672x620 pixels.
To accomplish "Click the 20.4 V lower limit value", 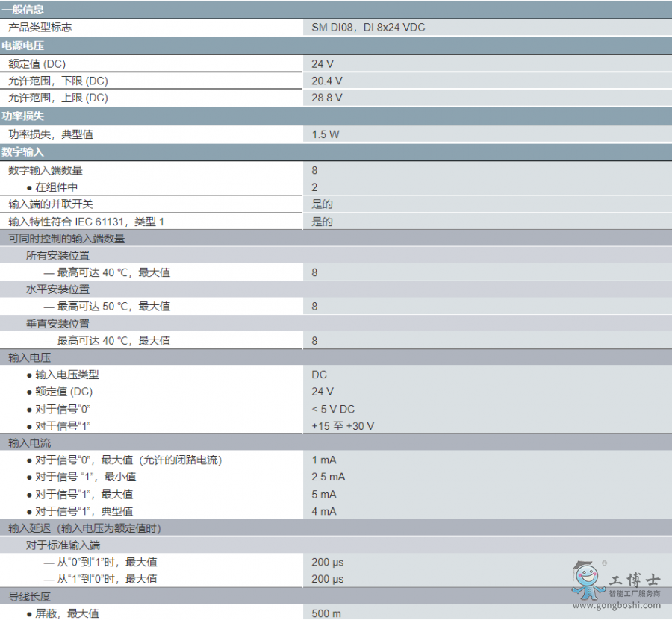I will 327,81.
